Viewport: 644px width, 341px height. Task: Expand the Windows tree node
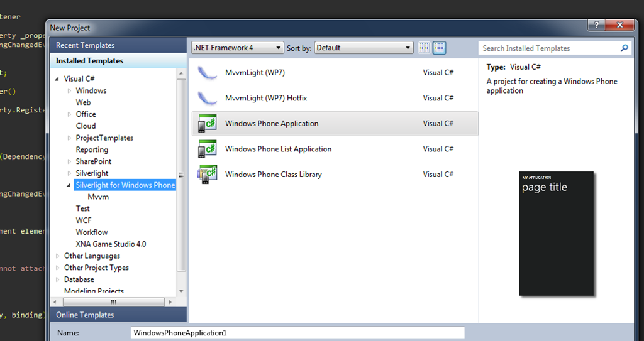point(69,90)
